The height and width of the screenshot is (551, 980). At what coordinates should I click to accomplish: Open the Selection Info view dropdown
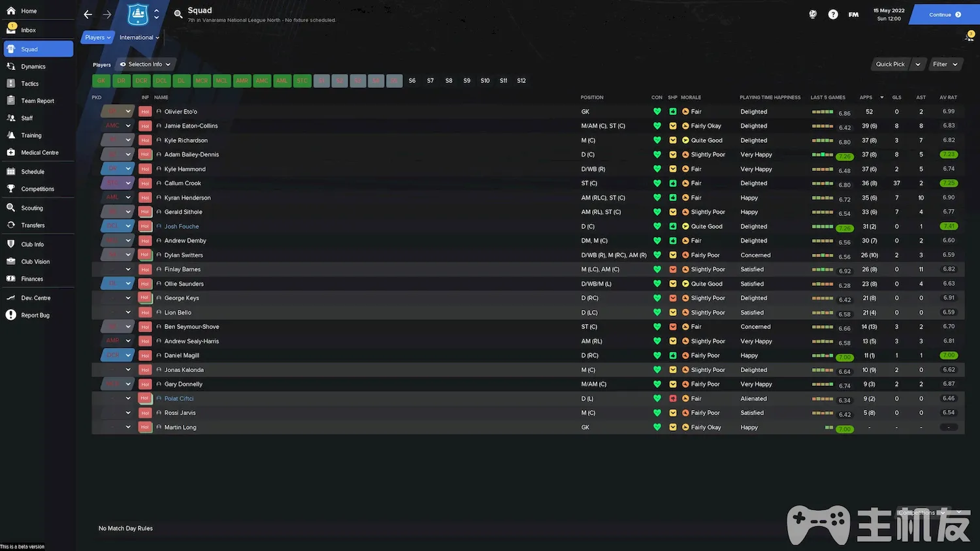[x=145, y=65]
